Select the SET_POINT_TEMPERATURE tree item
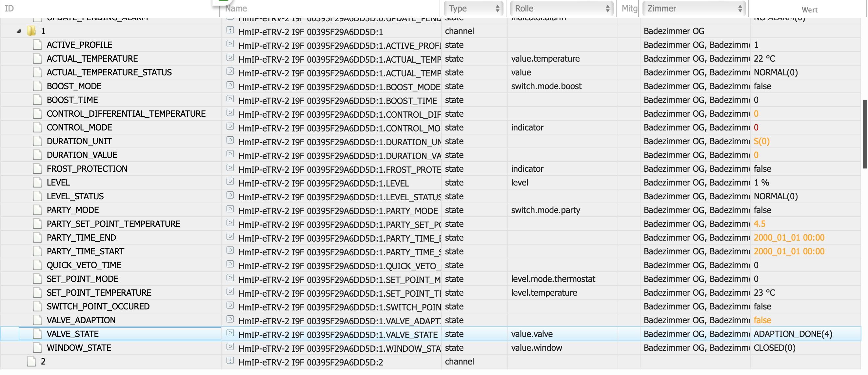 pos(99,293)
